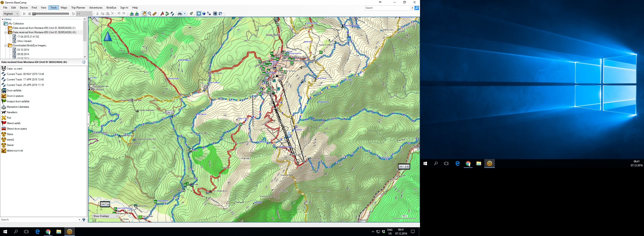Open the BirdsEye menu

pyautogui.click(x=111, y=8)
